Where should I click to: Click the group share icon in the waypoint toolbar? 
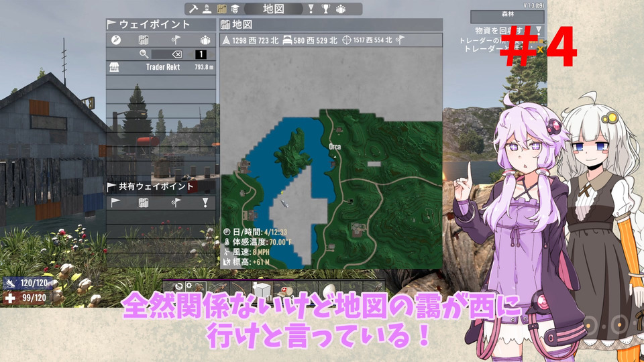pos(205,40)
